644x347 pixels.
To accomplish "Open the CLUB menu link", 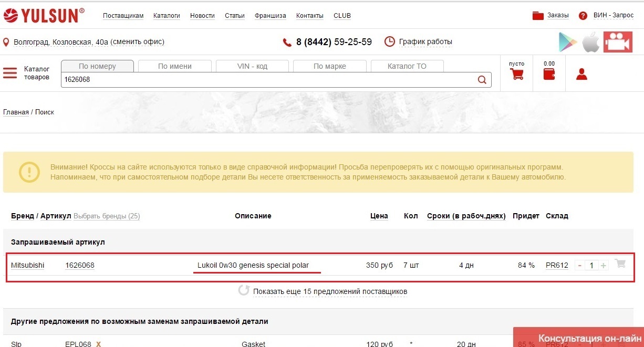I will click(x=342, y=16).
